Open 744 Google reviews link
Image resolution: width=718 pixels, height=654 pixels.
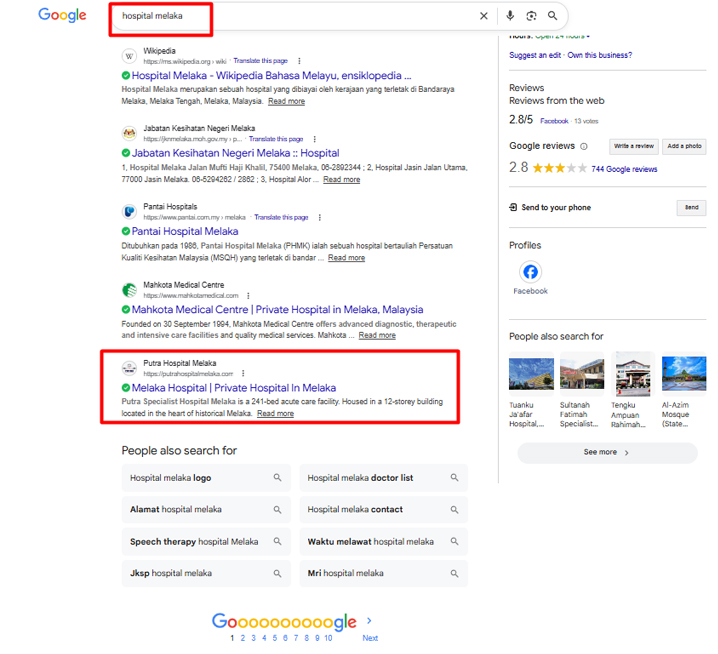pos(624,169)
